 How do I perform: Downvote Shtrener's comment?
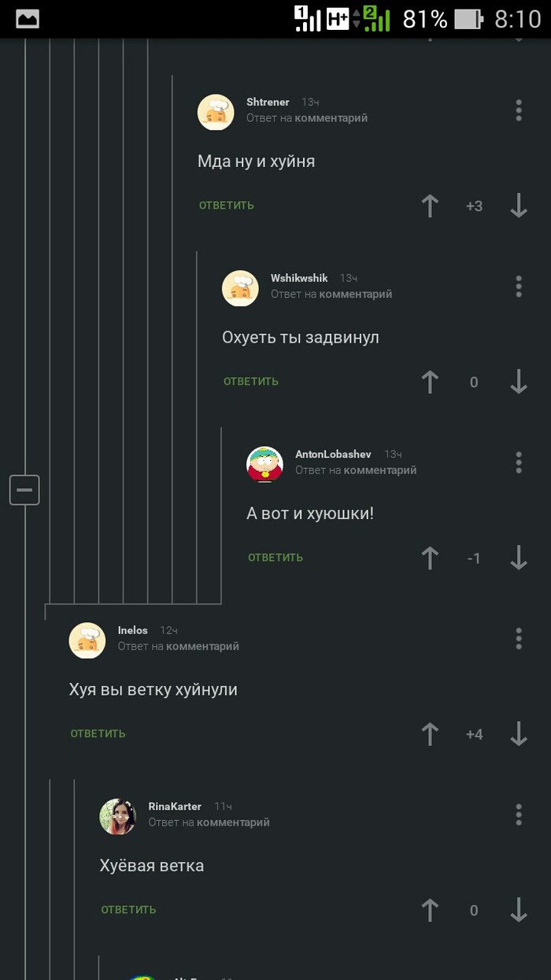point(518,206)
